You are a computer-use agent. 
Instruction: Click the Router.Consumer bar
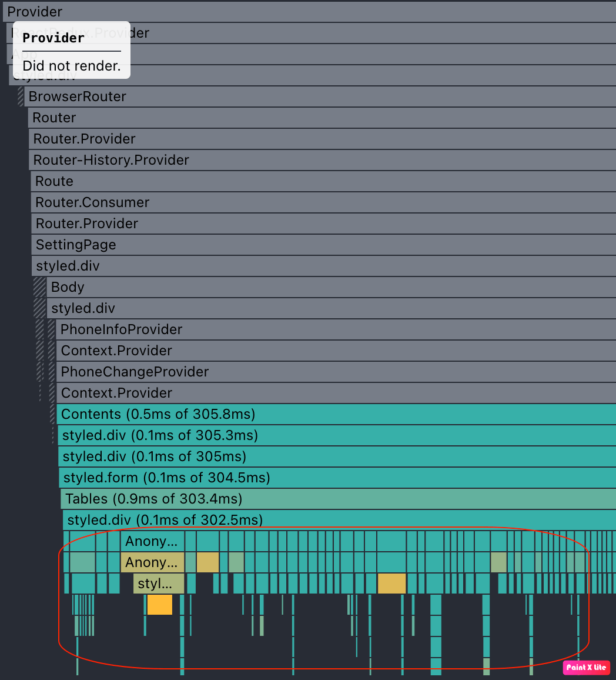click(x=324, y=202)
